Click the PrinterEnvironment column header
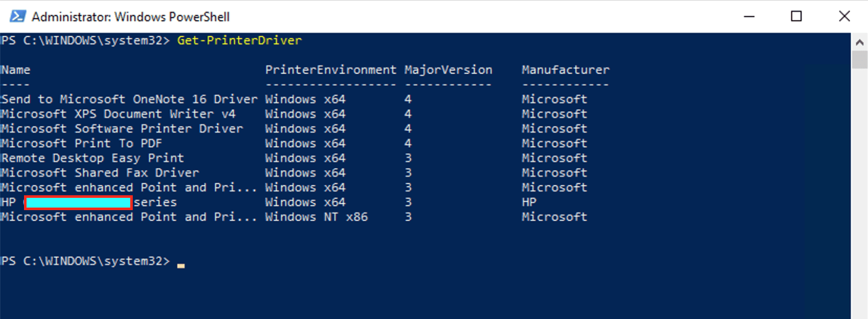This screenshot has height=319, width=868. click(330, 70)
